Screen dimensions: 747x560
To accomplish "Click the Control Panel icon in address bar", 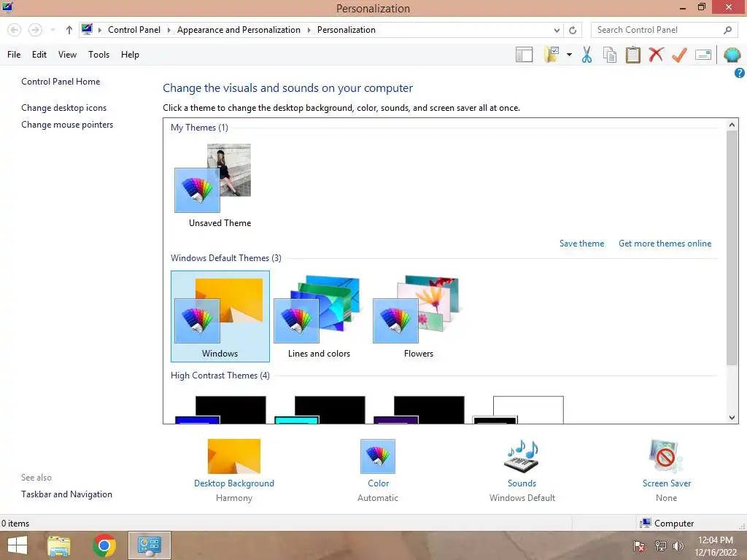I will (87, 29).
